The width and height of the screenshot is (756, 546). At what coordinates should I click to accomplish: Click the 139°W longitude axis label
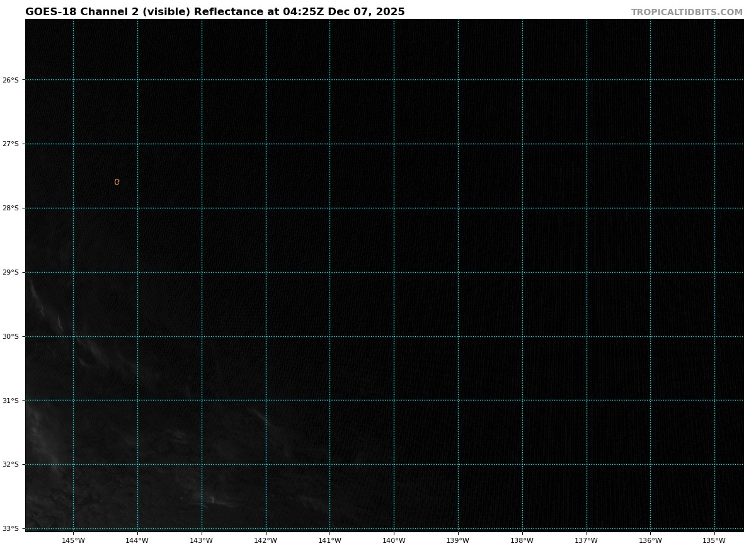click(458, 540)
